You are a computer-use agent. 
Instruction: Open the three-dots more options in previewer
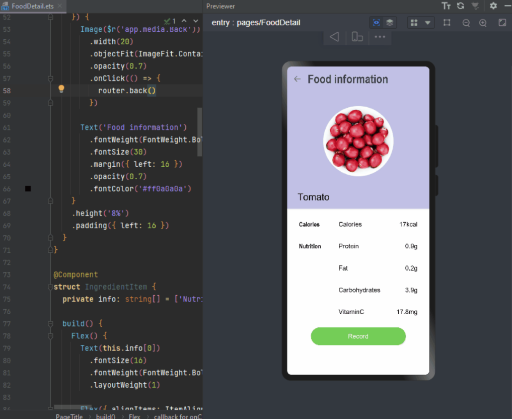tap(380, 37)
